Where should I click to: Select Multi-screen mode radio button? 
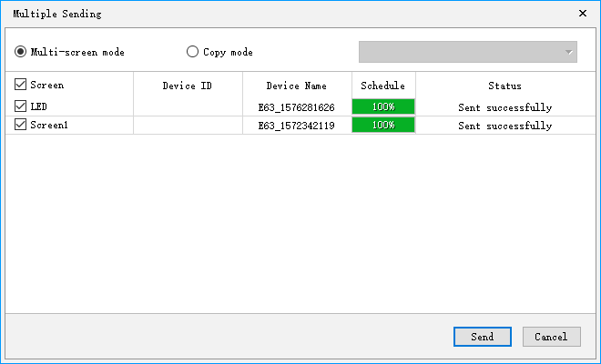pyautogui.click(x=21, y=52)
